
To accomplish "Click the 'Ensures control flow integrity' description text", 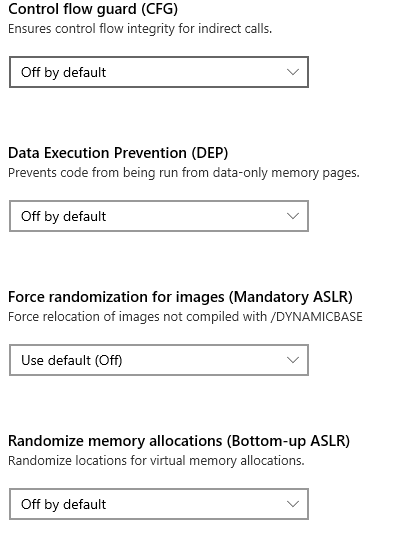I will (140, 29).
